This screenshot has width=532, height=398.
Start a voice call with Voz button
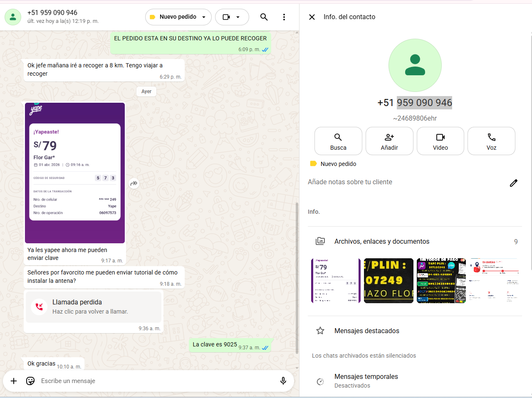pyautogui.click(x=491, y=141)
